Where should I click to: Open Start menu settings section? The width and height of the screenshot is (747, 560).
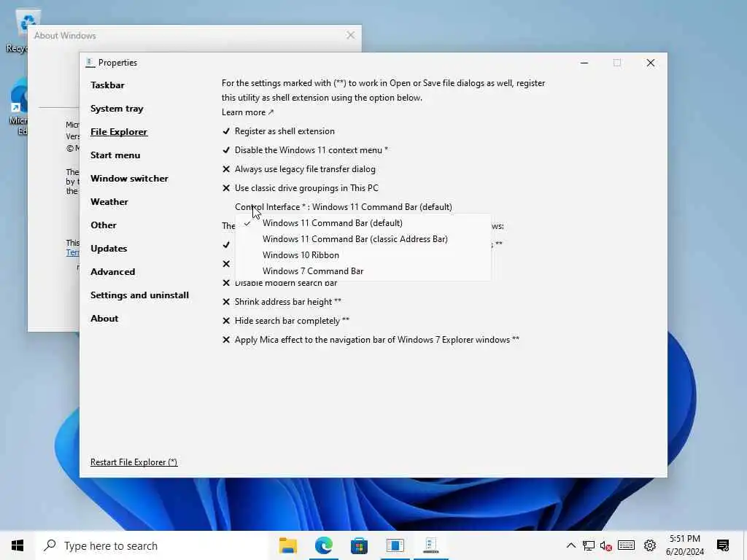coord(115,155)
